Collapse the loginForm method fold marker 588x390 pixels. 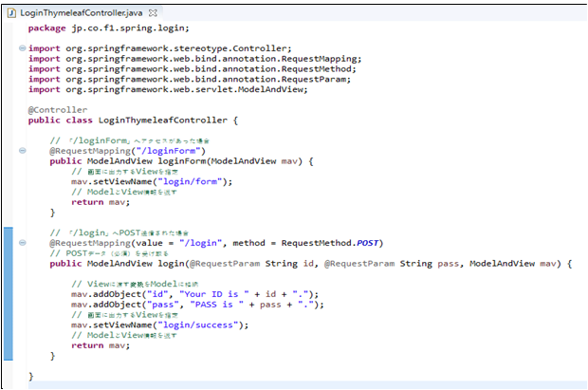point(21,151)
